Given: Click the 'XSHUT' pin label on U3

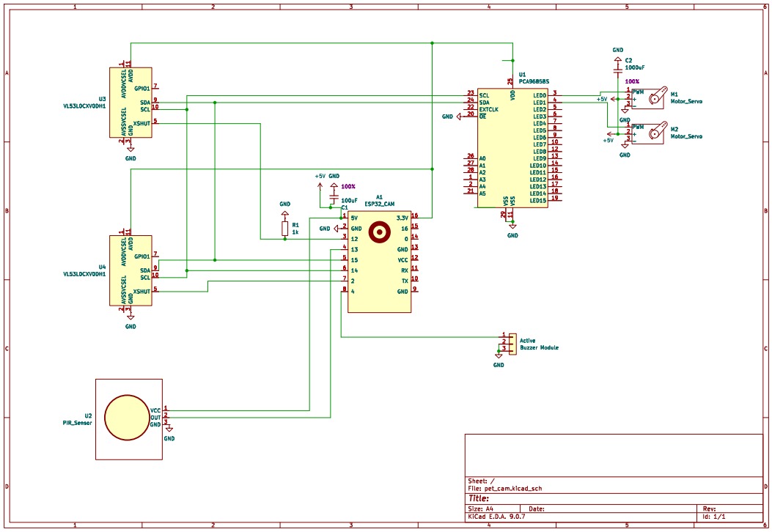Looking at the screenshot, I should (141, 124).
